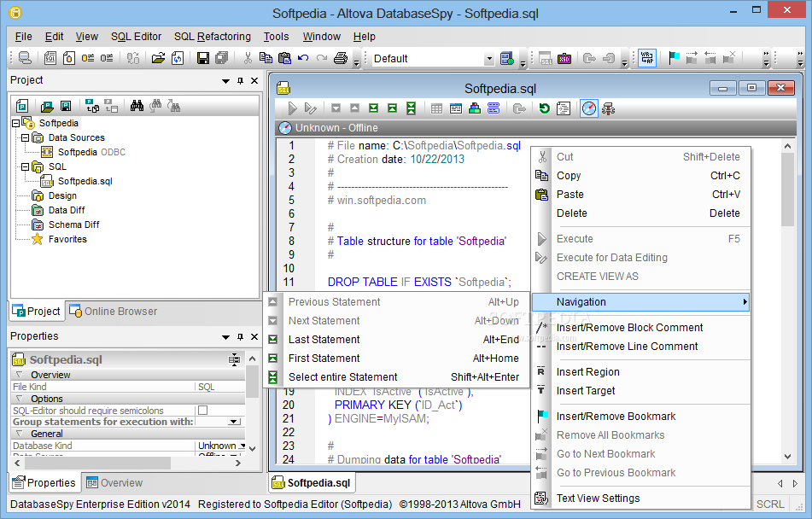Click the Properties header layout toggle icon
Screen dimensions: 812x519
pos(235,359)
